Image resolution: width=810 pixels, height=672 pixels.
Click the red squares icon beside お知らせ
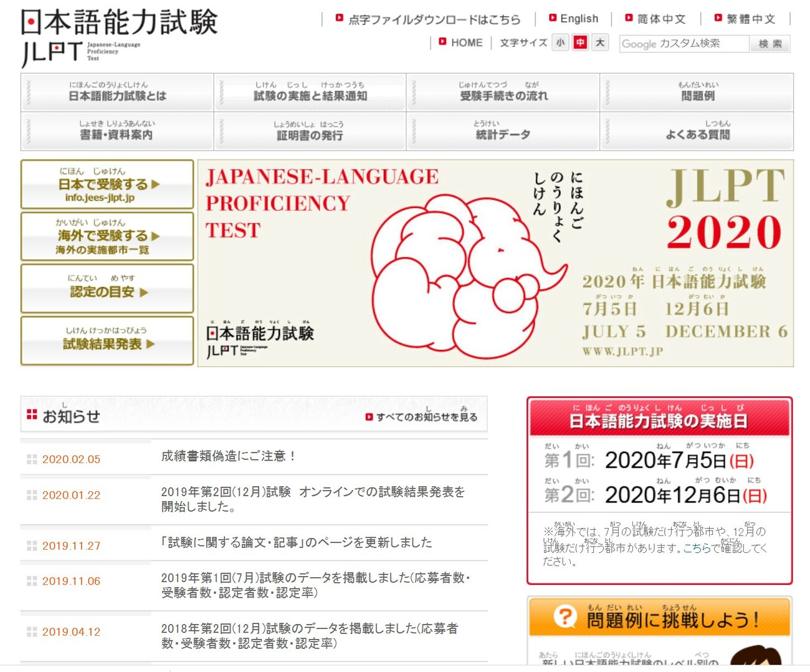(x=32, y=415)
